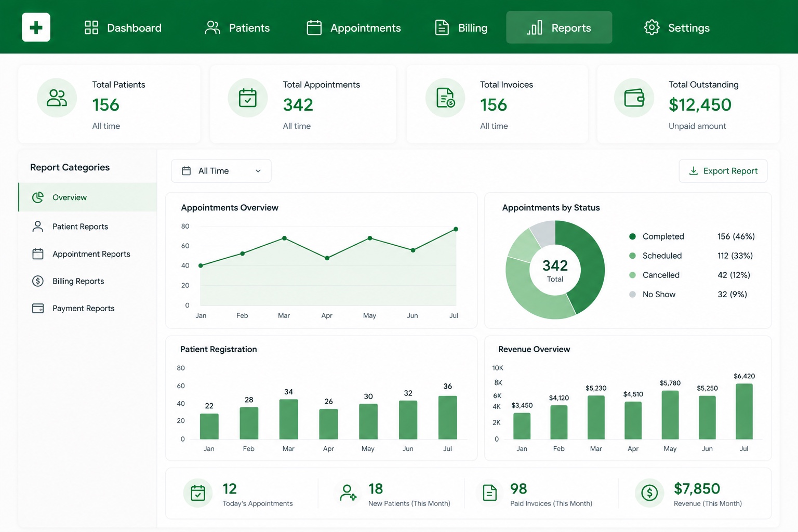
Task: Click the Patients people icon in navbar
Action: coord(212,28)
